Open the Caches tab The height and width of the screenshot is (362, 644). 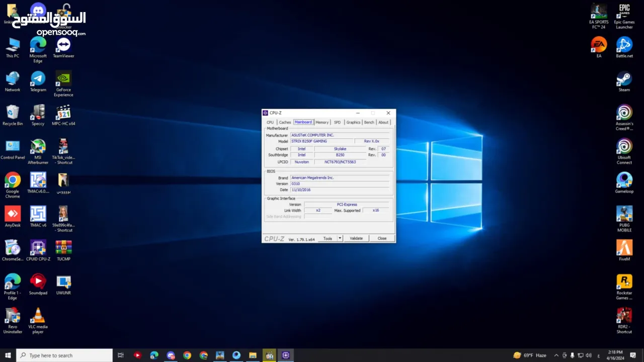pyautogui.click(x=285, y=122)
